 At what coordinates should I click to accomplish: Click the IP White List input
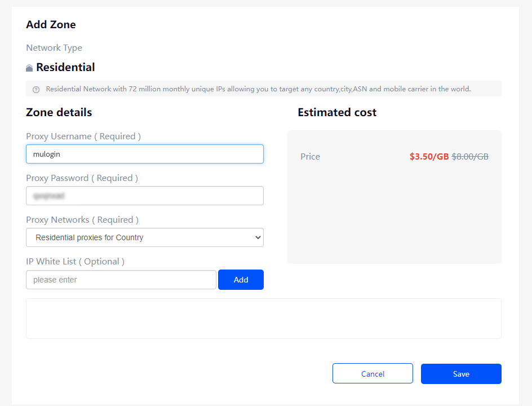pos(121,280)
